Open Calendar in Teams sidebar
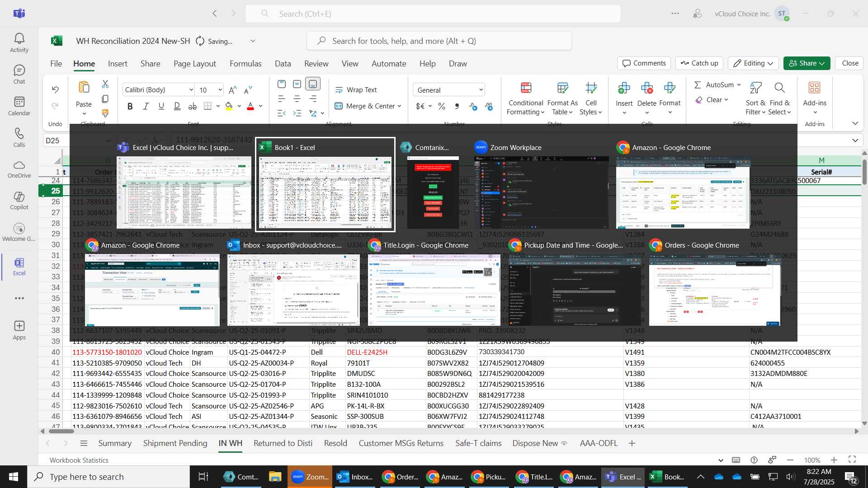The height and width of the screenshot is (488, 868). pyautogui.click(x=19, y=106)
